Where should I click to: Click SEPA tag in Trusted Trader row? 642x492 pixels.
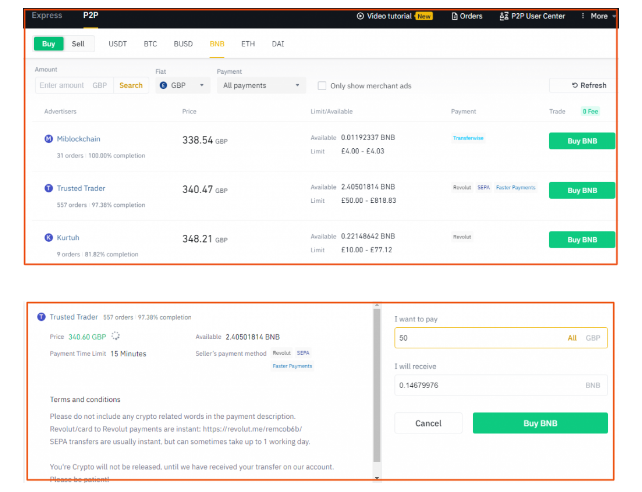(x=484, y=187)
